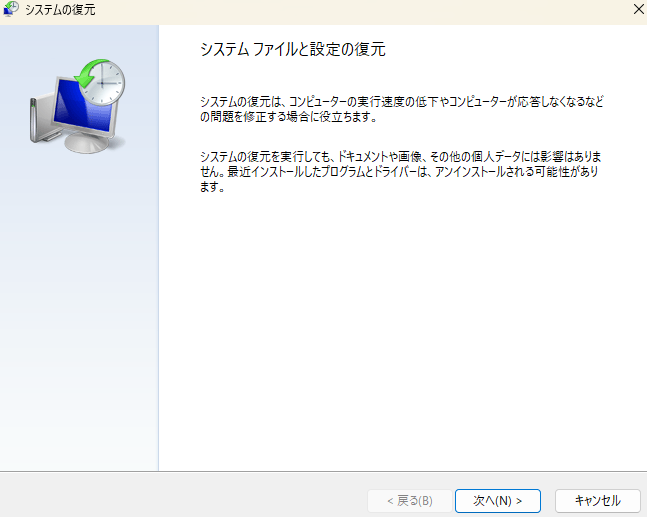Click the computer with clock illustration
The height and width of the screenshot is (517, 647).
[78, 106]
